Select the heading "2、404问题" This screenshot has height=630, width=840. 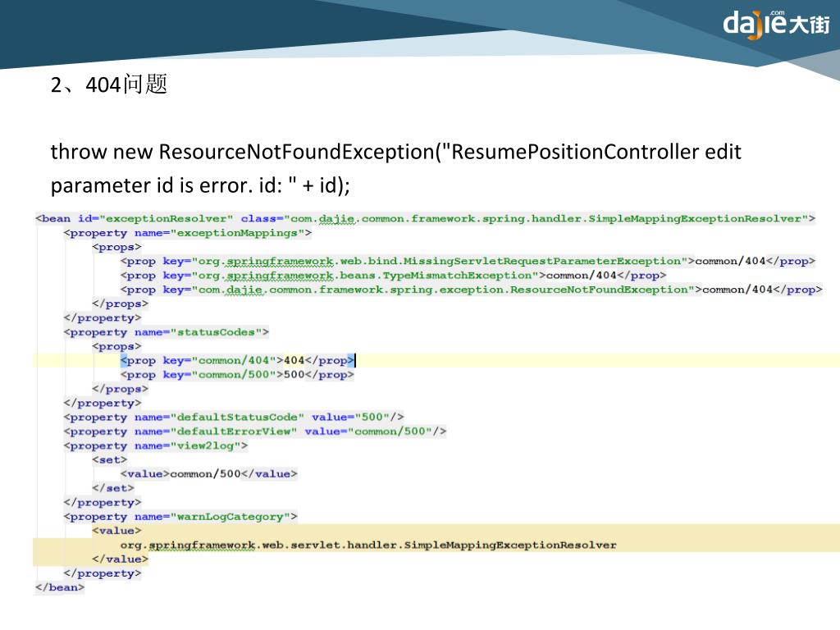[109, 84]
